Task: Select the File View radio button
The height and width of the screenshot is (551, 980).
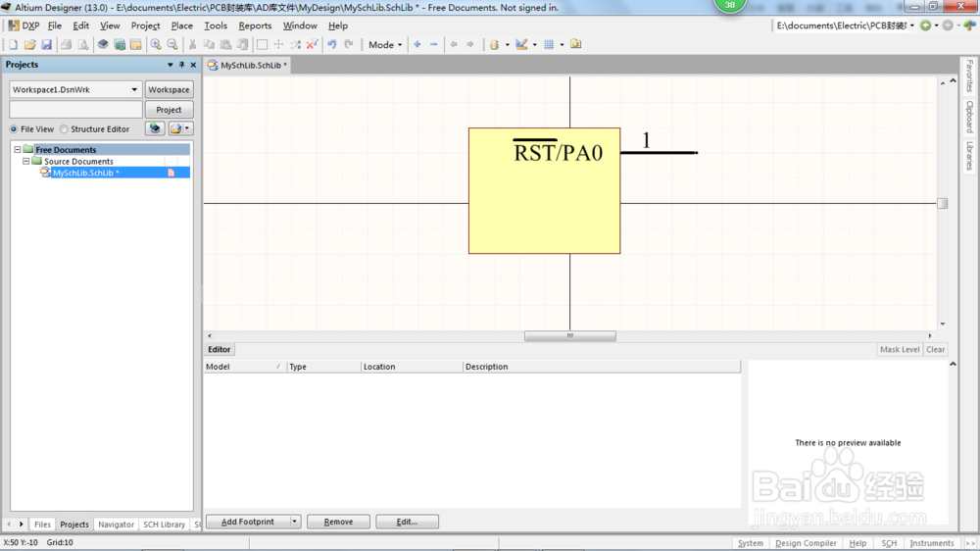Action: pos(13,128)
